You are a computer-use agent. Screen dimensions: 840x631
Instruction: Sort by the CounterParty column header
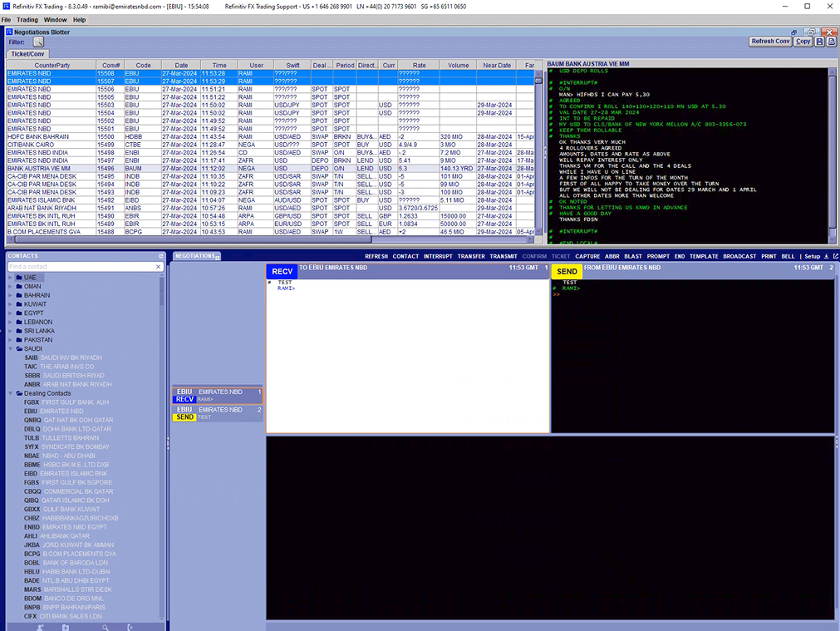[x=52, y=66]
